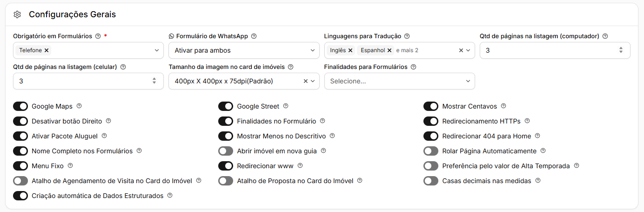This screenshot has height=212, width=644.
Task: Toggle Mostrar Centavos off
Action: pos(431,106)
